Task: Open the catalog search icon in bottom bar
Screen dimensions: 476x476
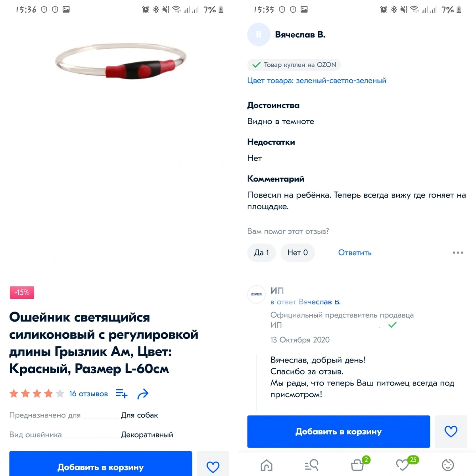Action: click(x=312, y=464)
